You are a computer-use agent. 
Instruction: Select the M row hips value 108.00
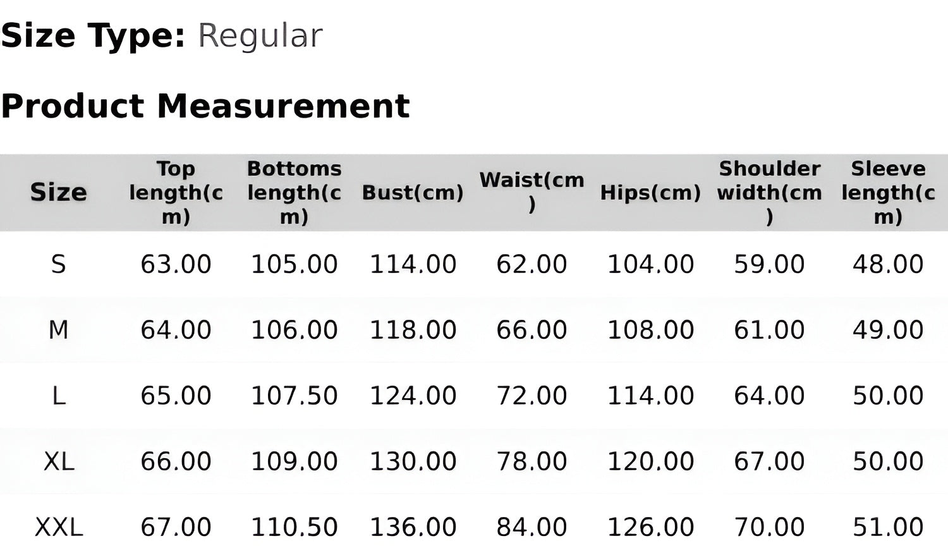(650, 330)
